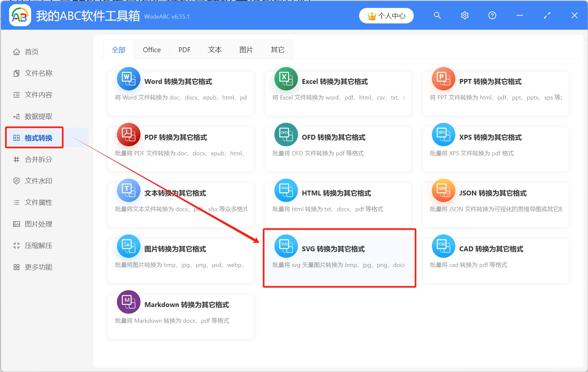The image size is (588, 372).
Task: Open the 数据提取 extraction tool
Action: point(38,116)
